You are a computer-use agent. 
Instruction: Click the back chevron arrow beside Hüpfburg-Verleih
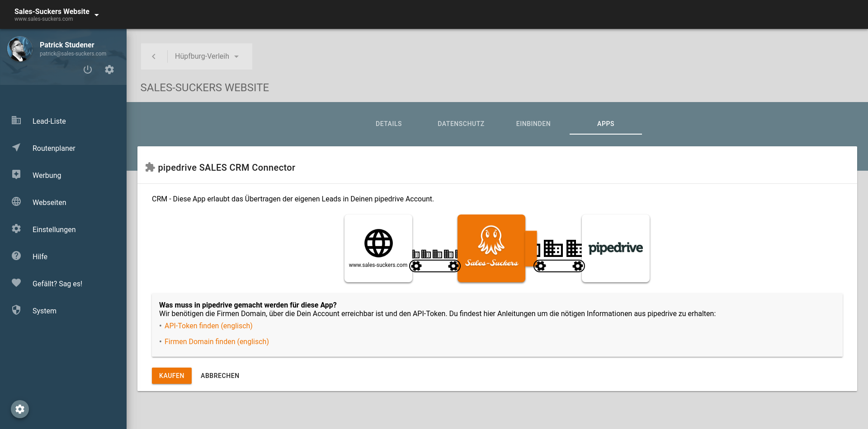tap(154, 56)
